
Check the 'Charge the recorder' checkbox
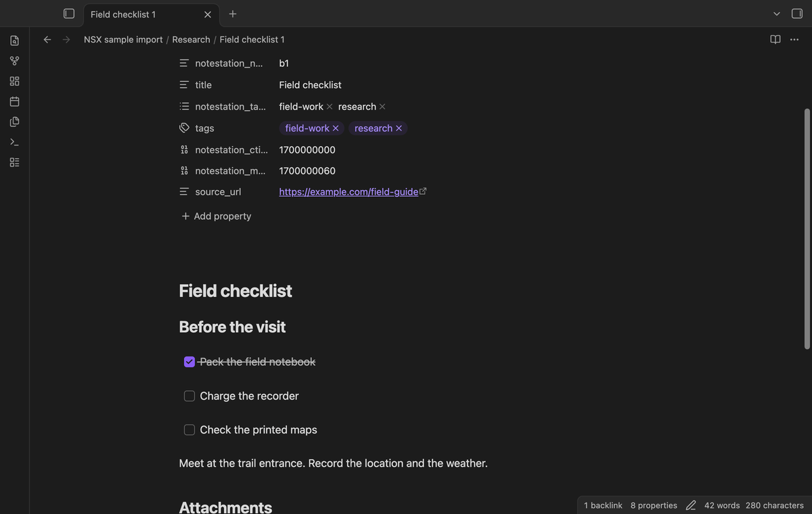click(189, 396)
